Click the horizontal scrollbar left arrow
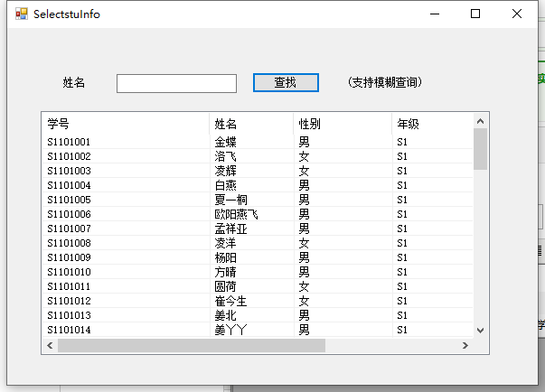Screen dimensions: 545x392 tap(50, 345)
